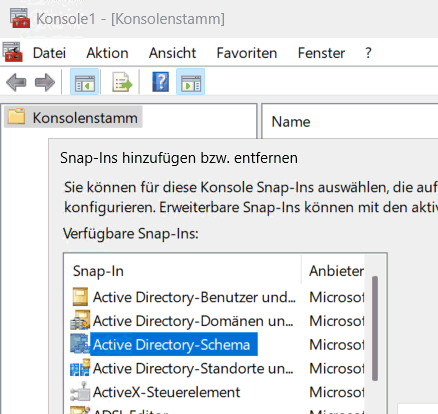The image size is (438, 414).
Task: Open the Favoriten menu
Action: point(247,53)
